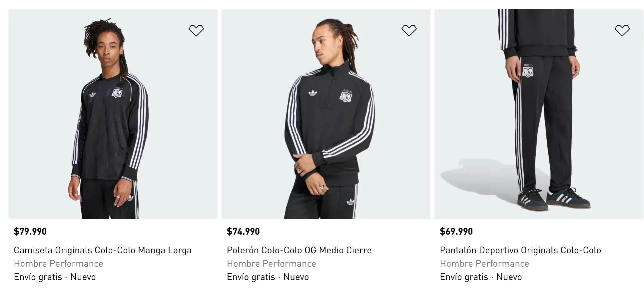Click the Colo-Colo crest on the Polerón
This screenshot has width=644, height=290.
click(346, 95)
